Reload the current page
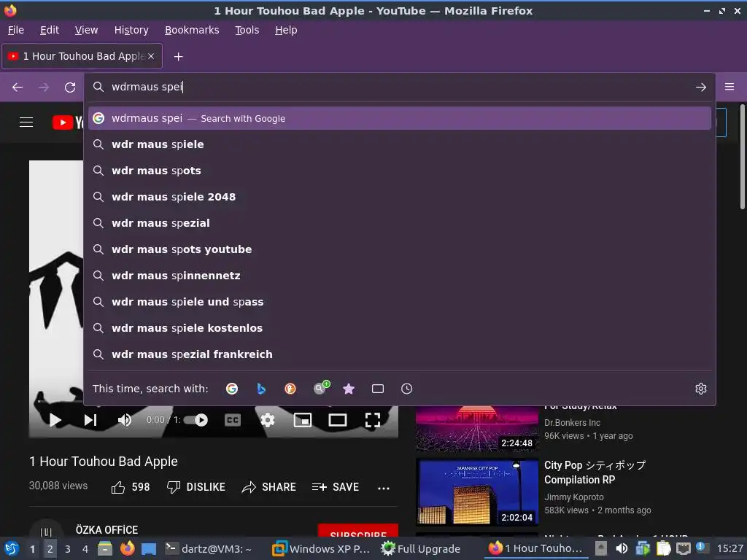 pyautogui.click(x=70, y=87)
